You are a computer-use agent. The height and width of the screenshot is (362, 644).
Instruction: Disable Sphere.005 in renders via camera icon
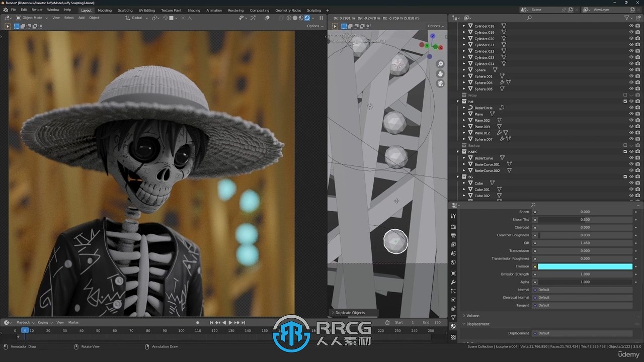pyautogui.click(x=638, y=89)
